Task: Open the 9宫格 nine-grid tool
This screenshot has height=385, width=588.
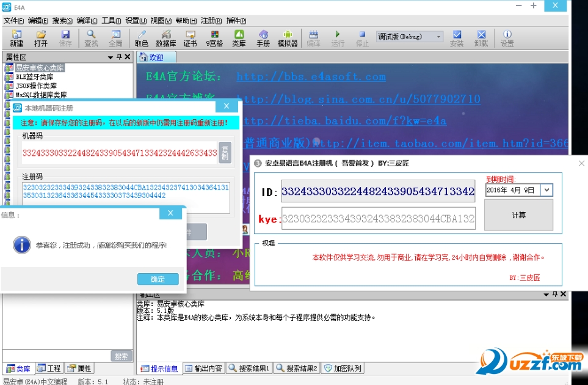Action: (x=214, y=38)
